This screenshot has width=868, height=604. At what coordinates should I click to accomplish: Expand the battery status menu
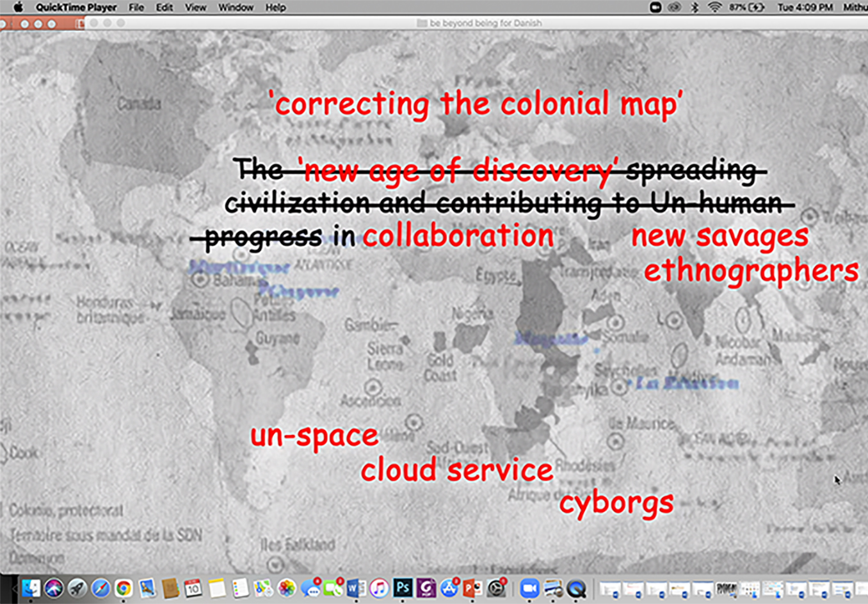coord(747,8)
